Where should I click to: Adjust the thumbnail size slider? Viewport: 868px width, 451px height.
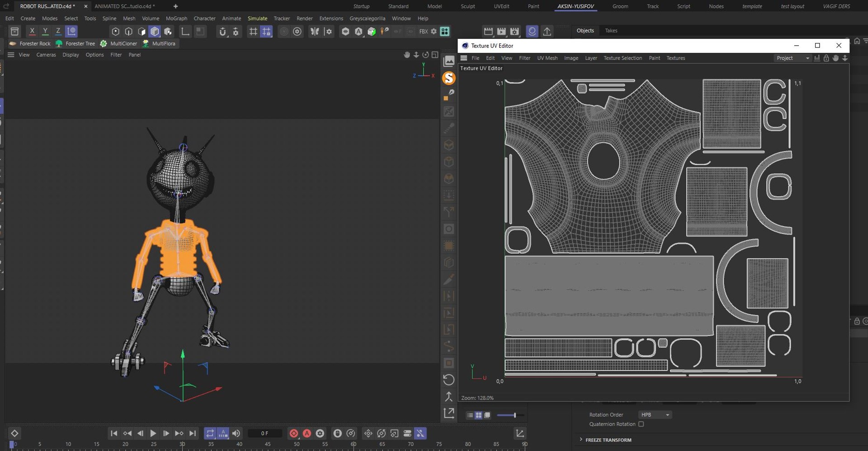point(511,415)
